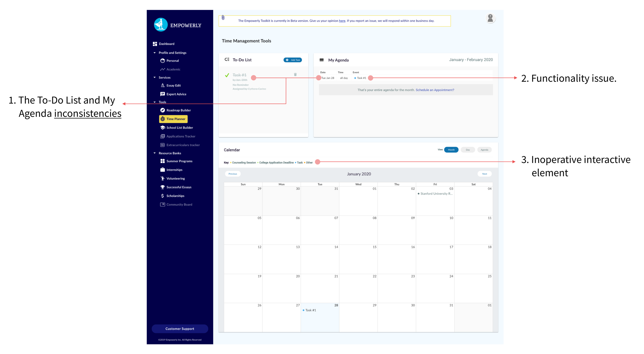Click the Expert Advice chat icon
This screenshot has height=354, width=644.
click(x=163, y=94)
